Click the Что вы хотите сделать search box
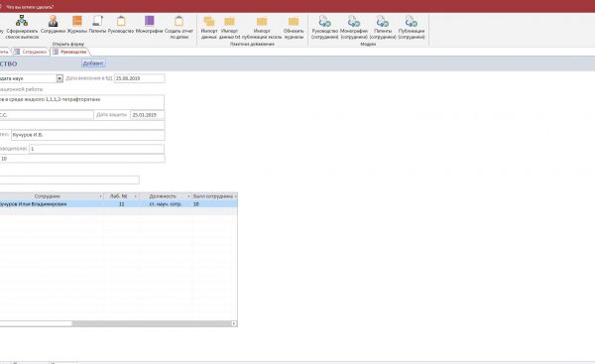Image resolution: width=595 pixels, height=364 pixels. (x=30, y=7)
